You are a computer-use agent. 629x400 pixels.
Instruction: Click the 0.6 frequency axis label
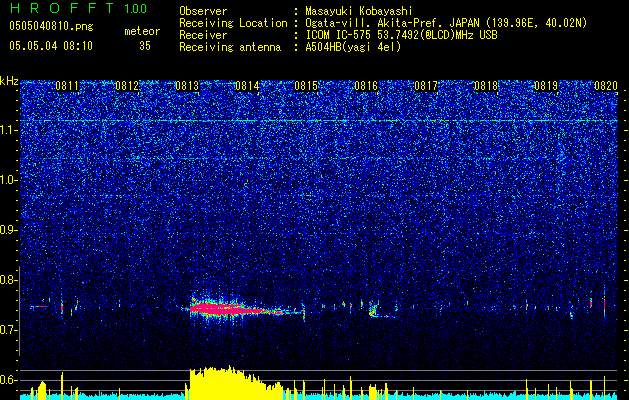click(8, 380)
